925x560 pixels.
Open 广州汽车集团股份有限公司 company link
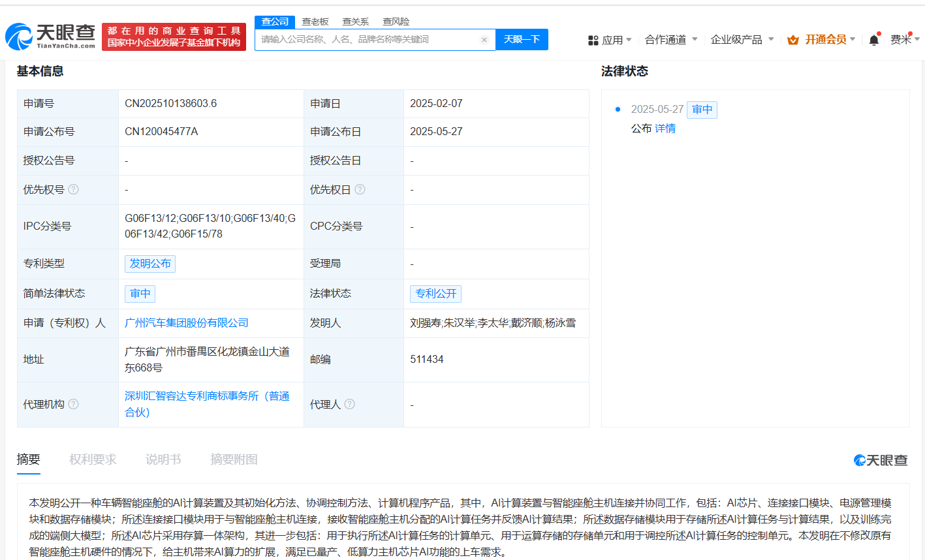click(187, 323)
